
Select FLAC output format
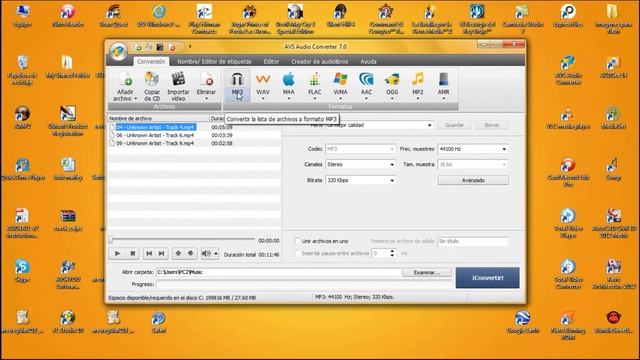click(x=315, y=85)
